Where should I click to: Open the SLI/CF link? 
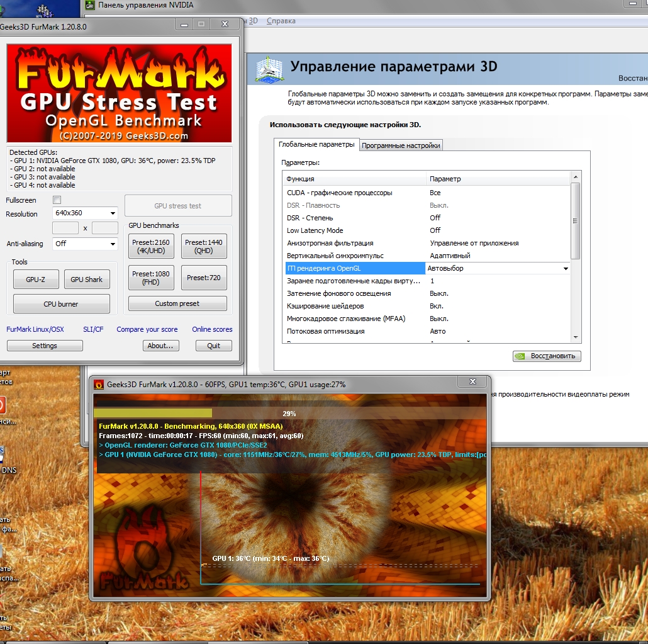click(93, 329)
